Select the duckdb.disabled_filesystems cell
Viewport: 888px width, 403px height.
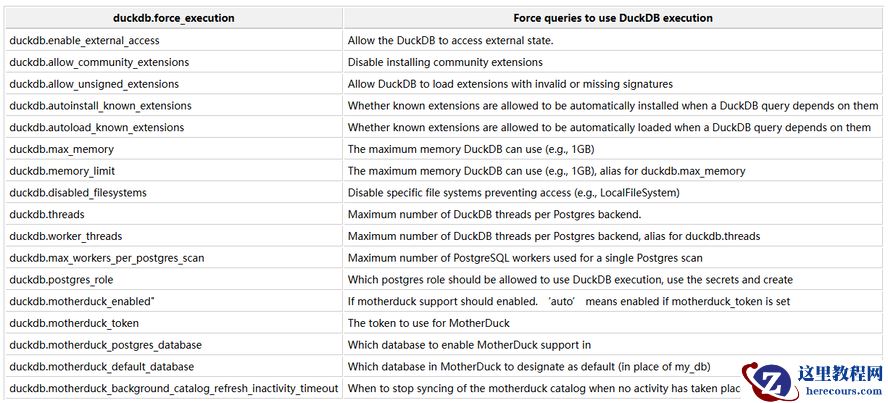78,192
